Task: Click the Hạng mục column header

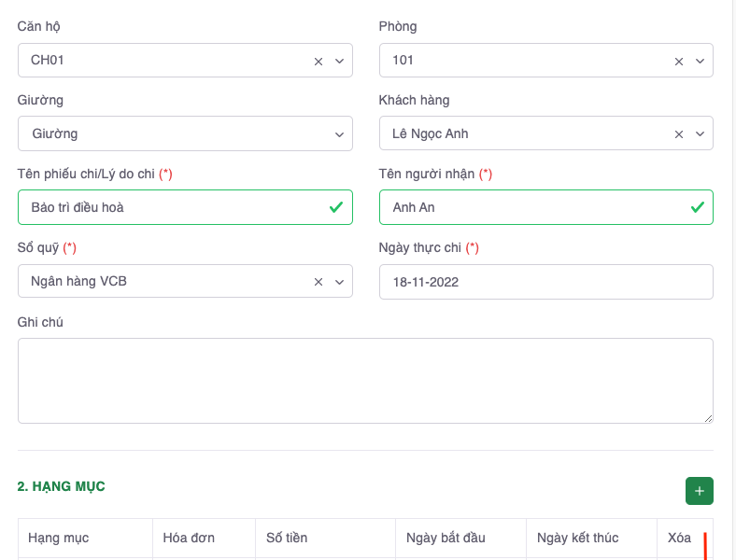Action: tap(59, 538)
